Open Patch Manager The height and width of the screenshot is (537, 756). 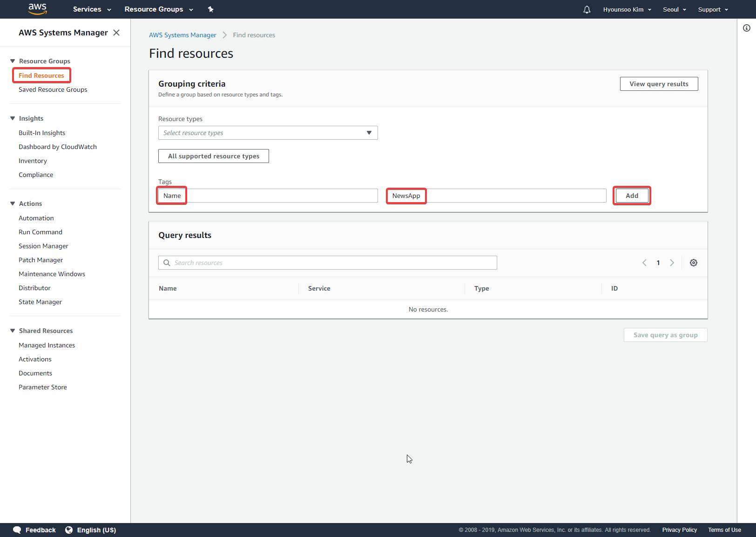[41, 260]
